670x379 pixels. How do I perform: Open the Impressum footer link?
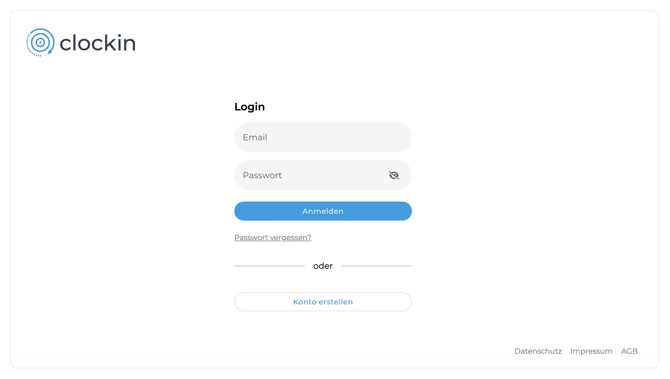tap(591, 351)
